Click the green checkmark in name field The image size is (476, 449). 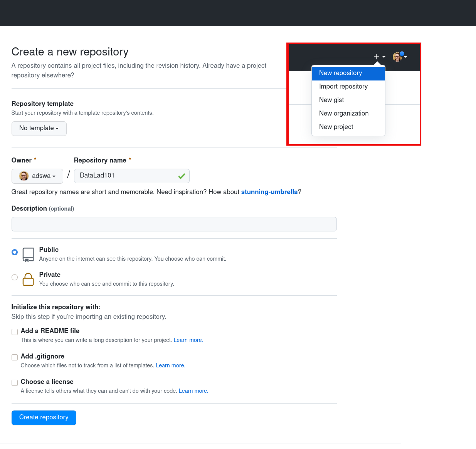(182, 176)
